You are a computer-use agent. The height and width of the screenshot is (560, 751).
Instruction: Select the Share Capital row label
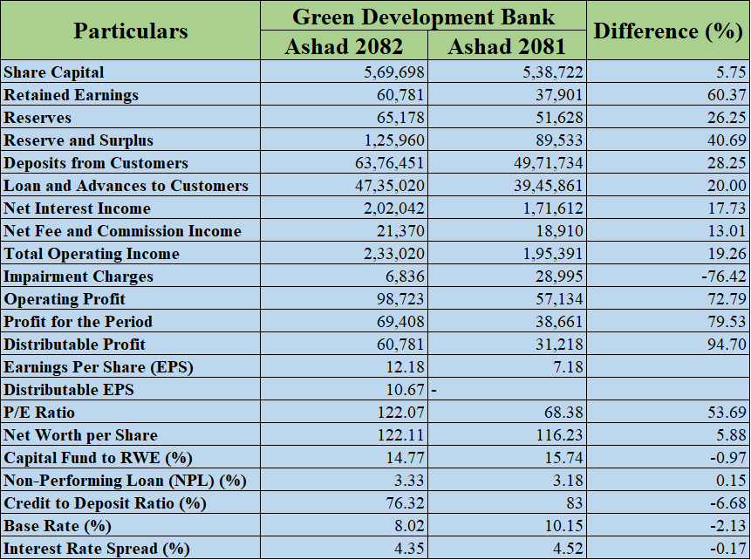pyautogui.click(x=54, y=72)
